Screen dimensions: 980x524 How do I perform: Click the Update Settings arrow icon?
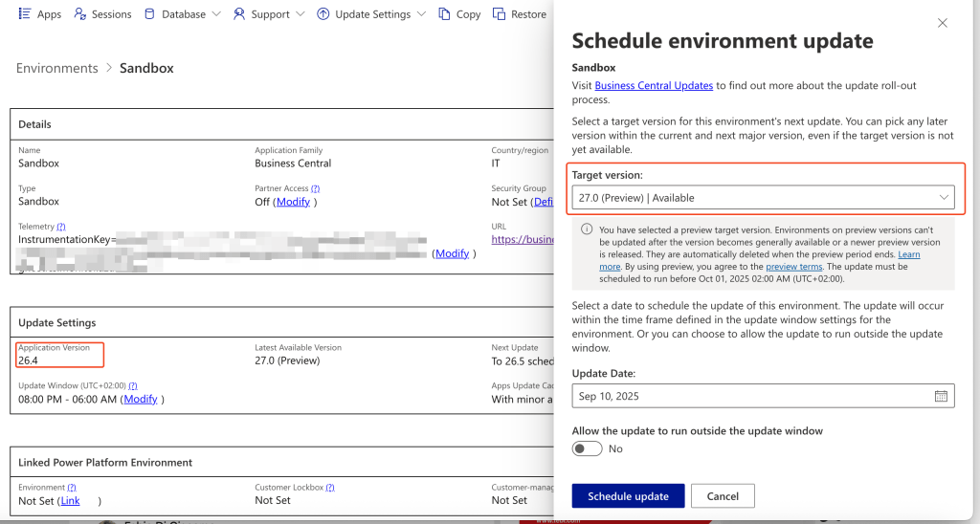point(323,14)
